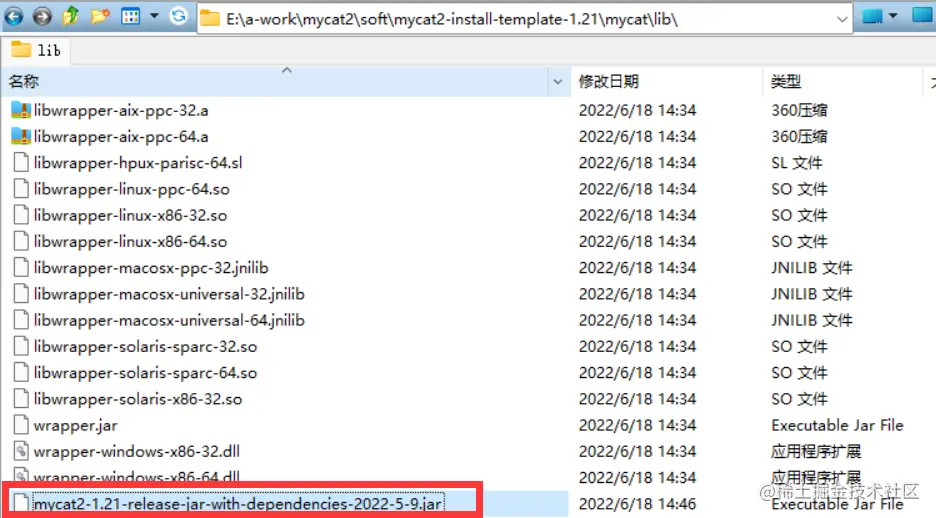This screenshot has width=936, height=518.
Task: Click the file icon of libwrapper-macosx-ppc-32.jnilib
Action: click(21, 268)
